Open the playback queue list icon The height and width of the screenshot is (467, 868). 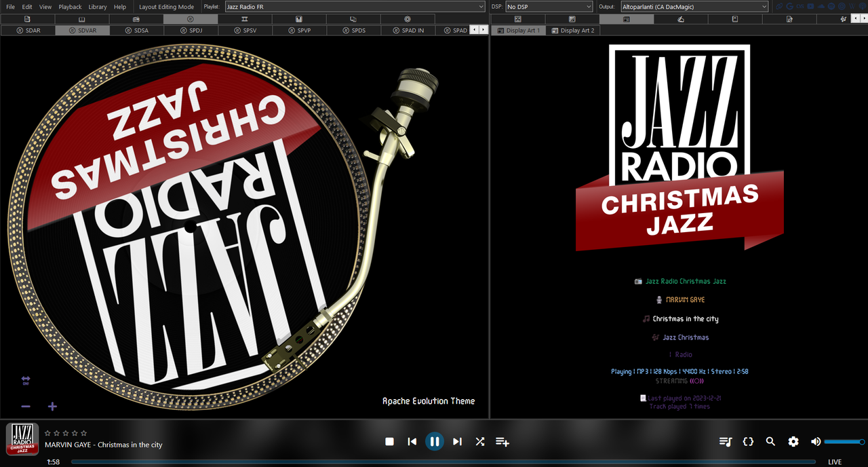coord(726,442)
